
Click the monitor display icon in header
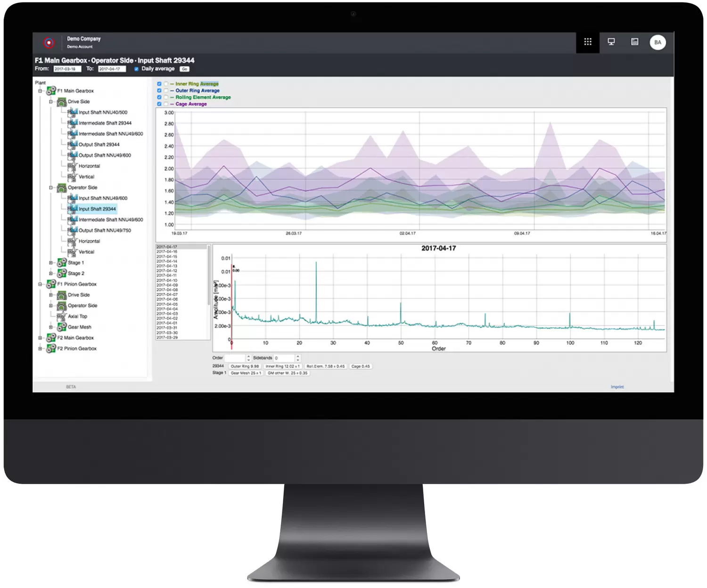pos(611,42)
